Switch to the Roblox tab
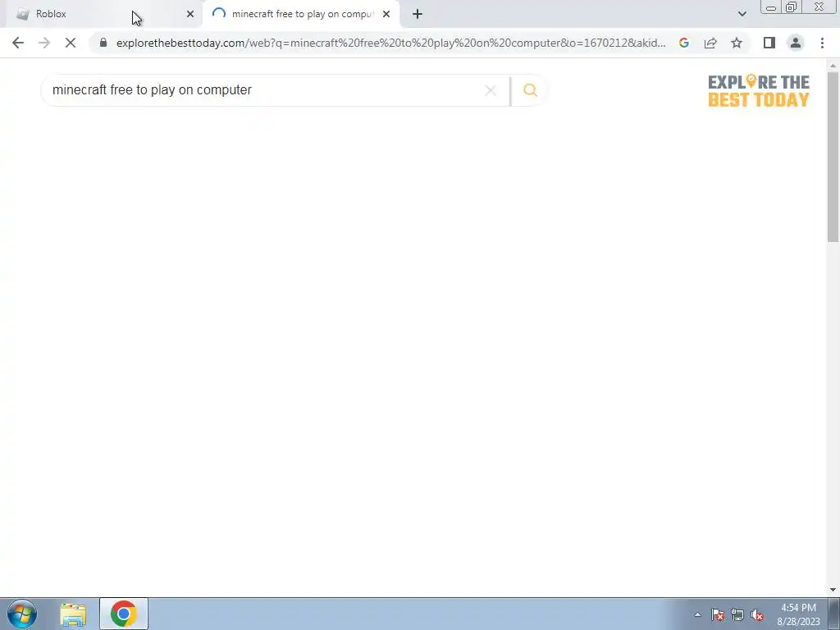Viewport: 840px width, 630px height. pos(102,14)
